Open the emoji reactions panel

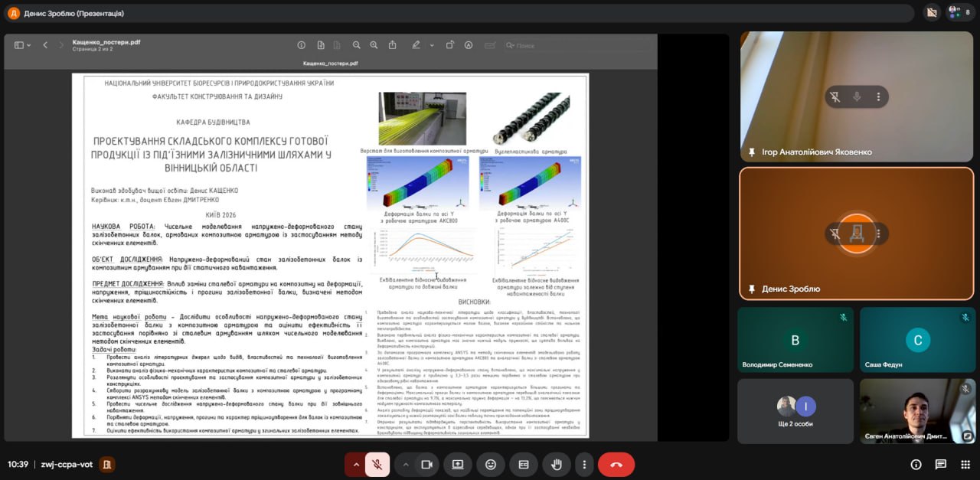coord(491,464)
